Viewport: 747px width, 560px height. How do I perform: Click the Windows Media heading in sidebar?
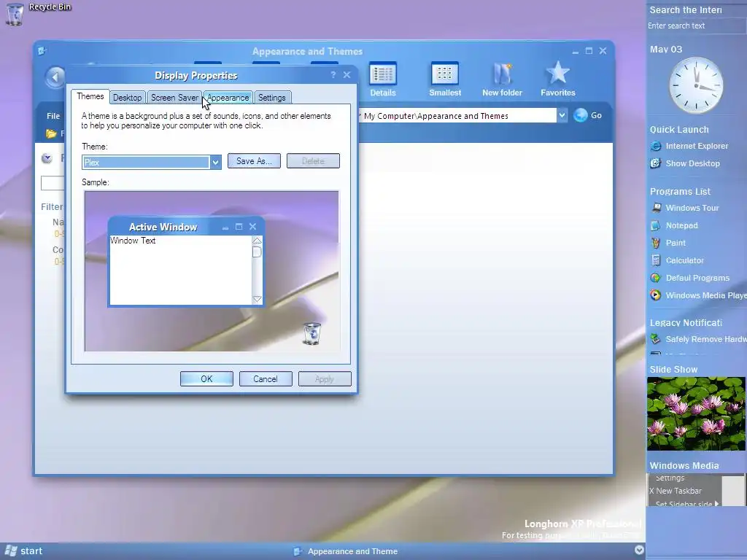(684, 466)
